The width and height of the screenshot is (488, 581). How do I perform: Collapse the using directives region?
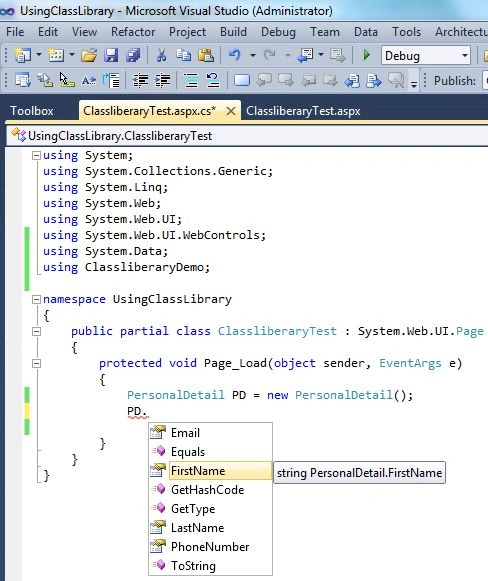tap(36, 155)
